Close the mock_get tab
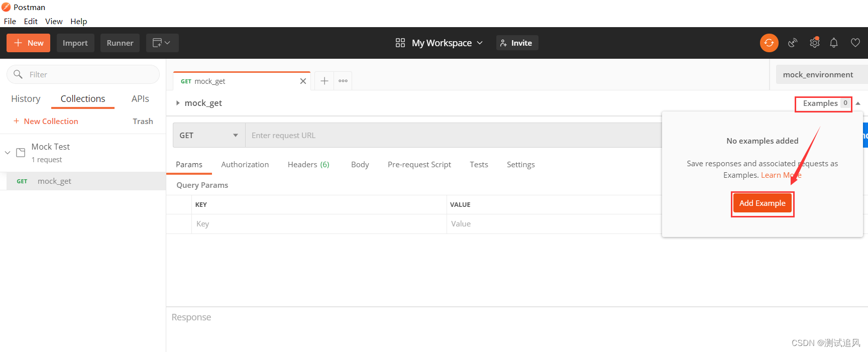868x352 pixels. point(303,81)
